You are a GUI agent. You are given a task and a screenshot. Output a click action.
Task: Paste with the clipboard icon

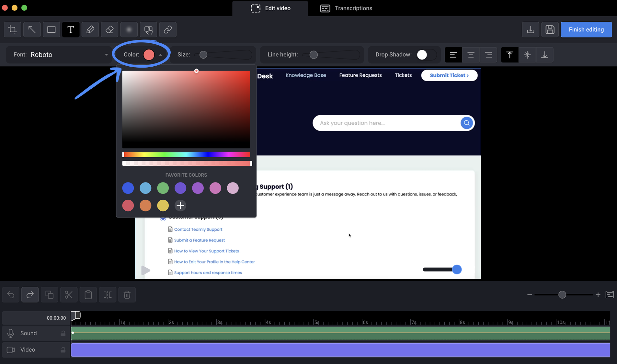[x=88, y=295]
